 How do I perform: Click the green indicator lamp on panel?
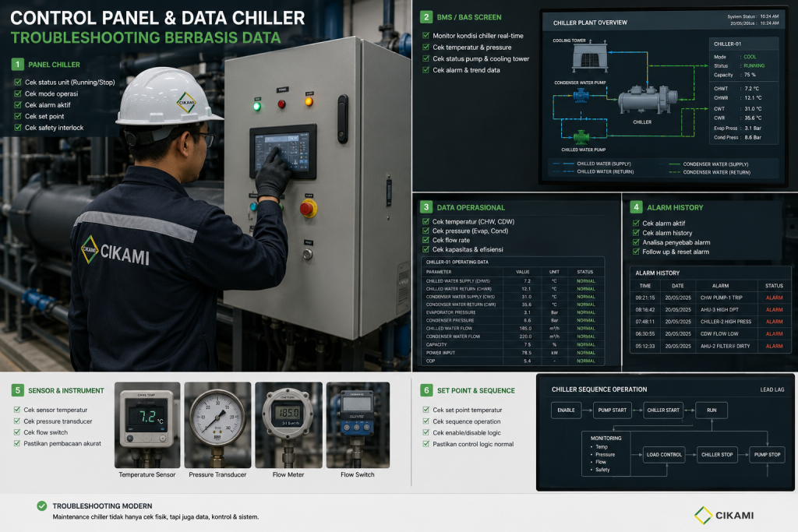tap(257, 106)
